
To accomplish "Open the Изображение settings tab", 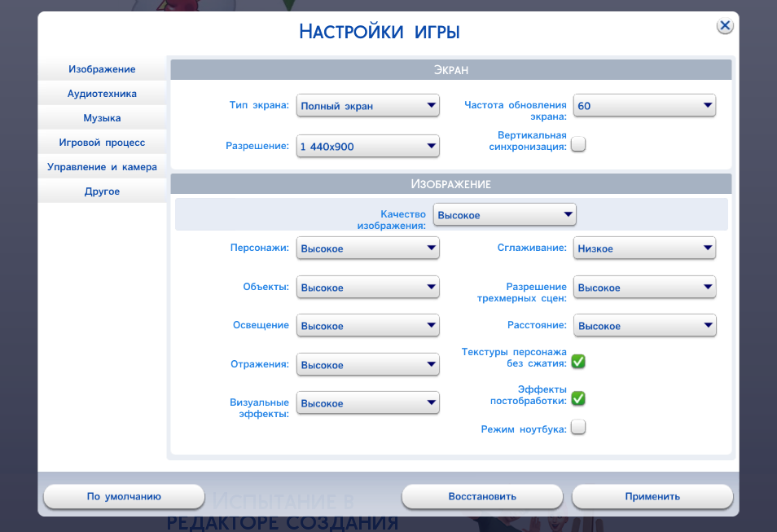I will (x=102, y=69).
